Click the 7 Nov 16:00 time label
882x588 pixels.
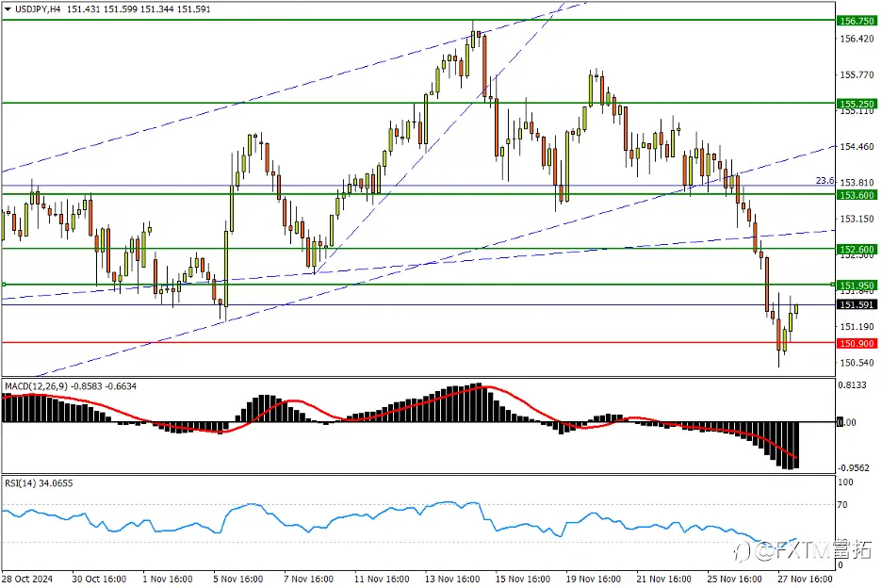point(308,579)
